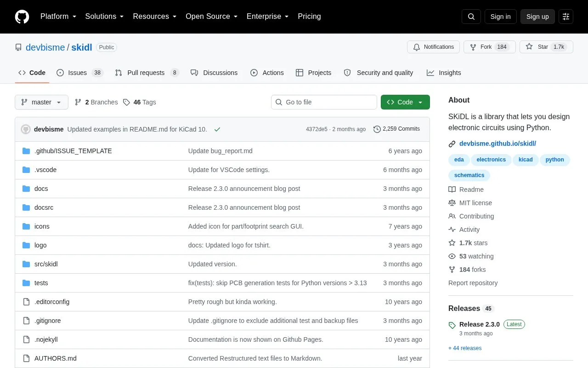Open the .nojekyll file

pyautogui.click(x=46, y=339)
